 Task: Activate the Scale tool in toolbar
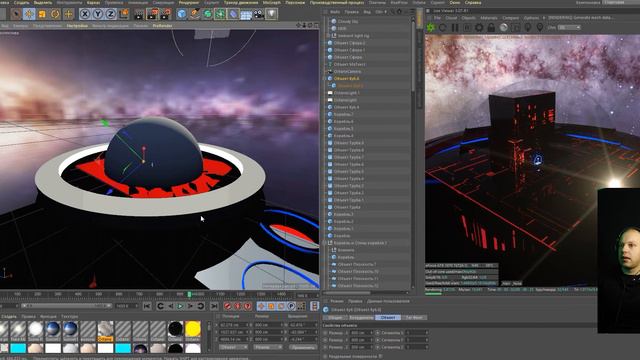pos(42,14)
